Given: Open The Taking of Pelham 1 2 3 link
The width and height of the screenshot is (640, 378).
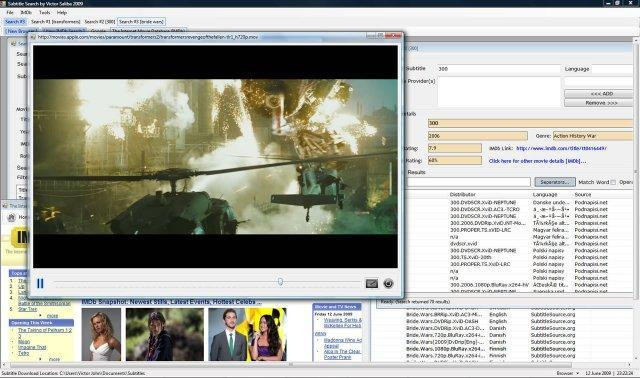Looking at the screenshot, I should 45,333.
